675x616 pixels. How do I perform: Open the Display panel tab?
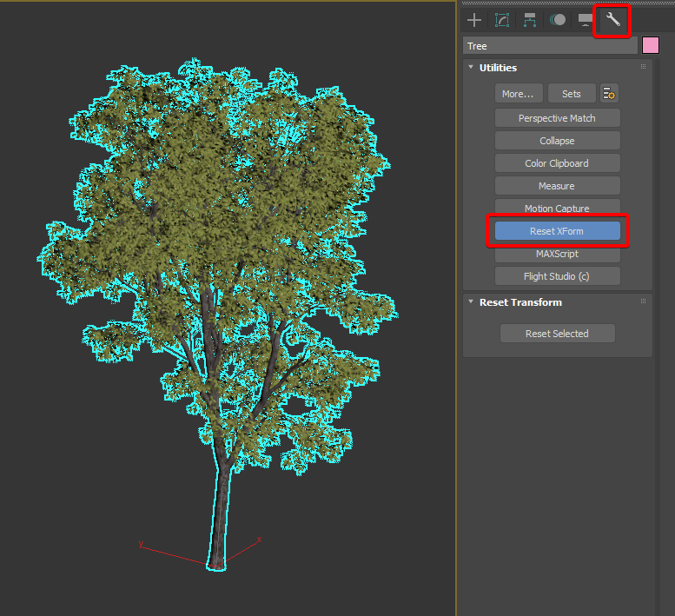click(x=586, y=20)
